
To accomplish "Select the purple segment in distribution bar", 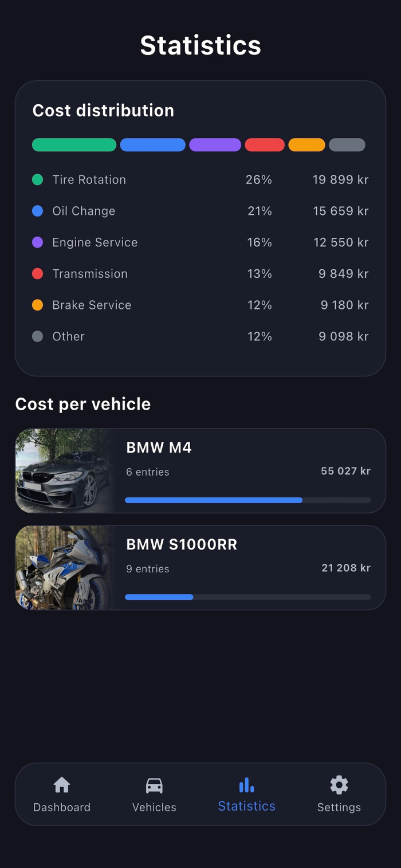I will 215,145.
